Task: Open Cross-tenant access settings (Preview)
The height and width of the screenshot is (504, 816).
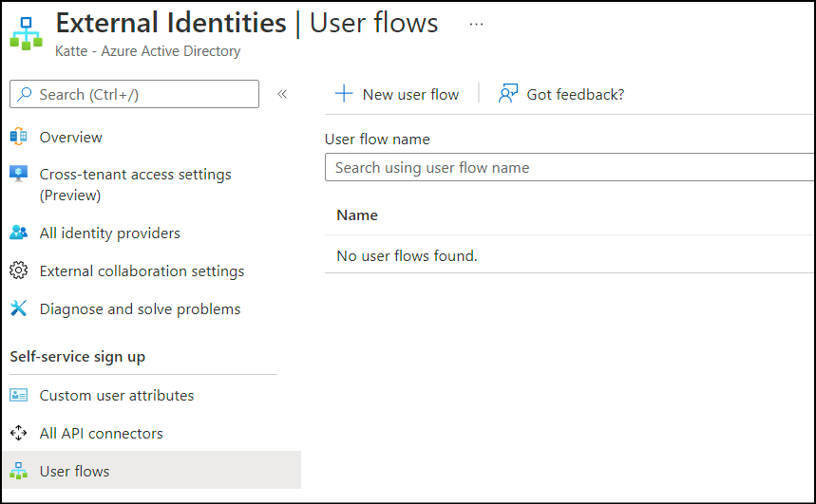Action: coord(135,185)
